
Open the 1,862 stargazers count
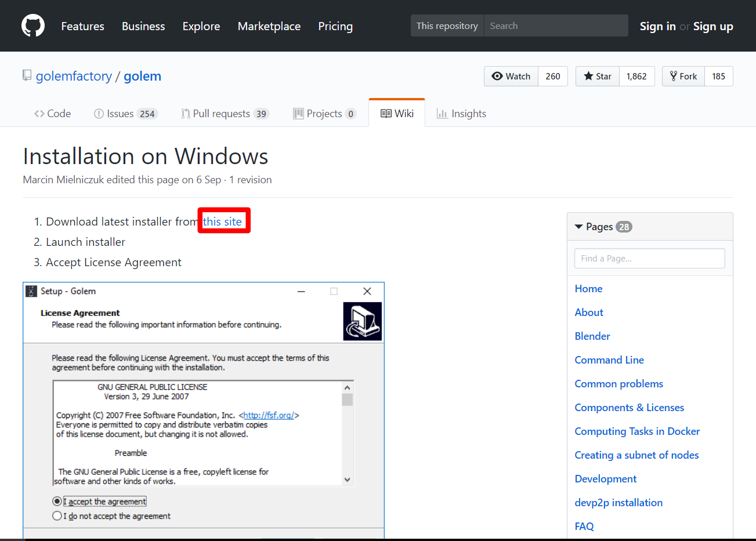coord(637,76)
